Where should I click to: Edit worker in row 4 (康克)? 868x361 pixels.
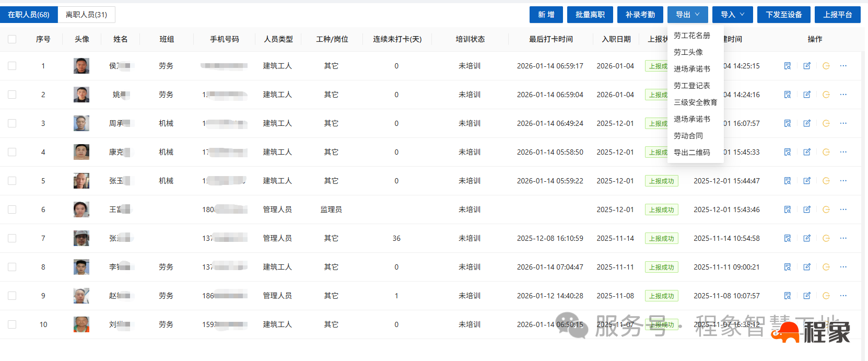click(807, 152)
